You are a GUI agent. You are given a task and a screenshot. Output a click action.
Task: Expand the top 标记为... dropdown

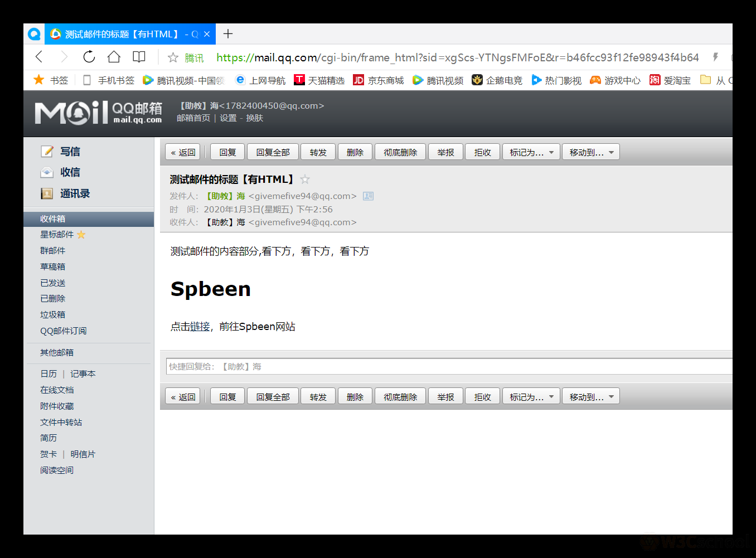pos(531,152)
